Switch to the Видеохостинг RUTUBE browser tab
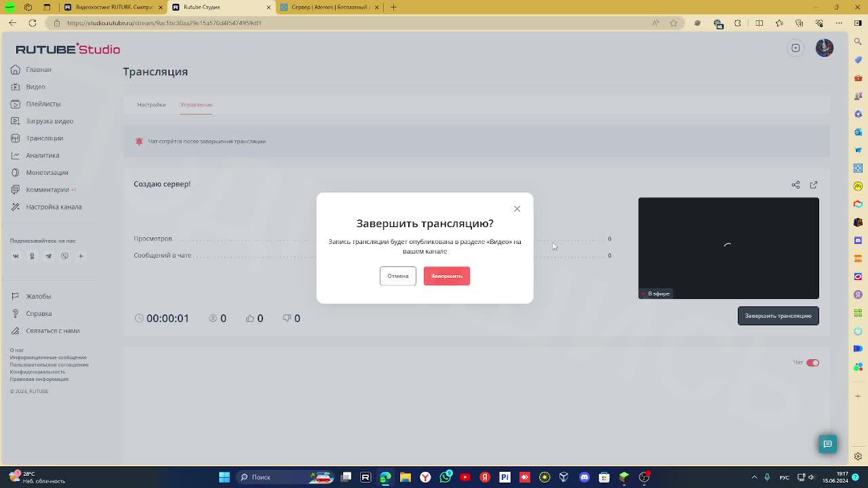The width and height of the screenshot is (868, 488). 112,7
